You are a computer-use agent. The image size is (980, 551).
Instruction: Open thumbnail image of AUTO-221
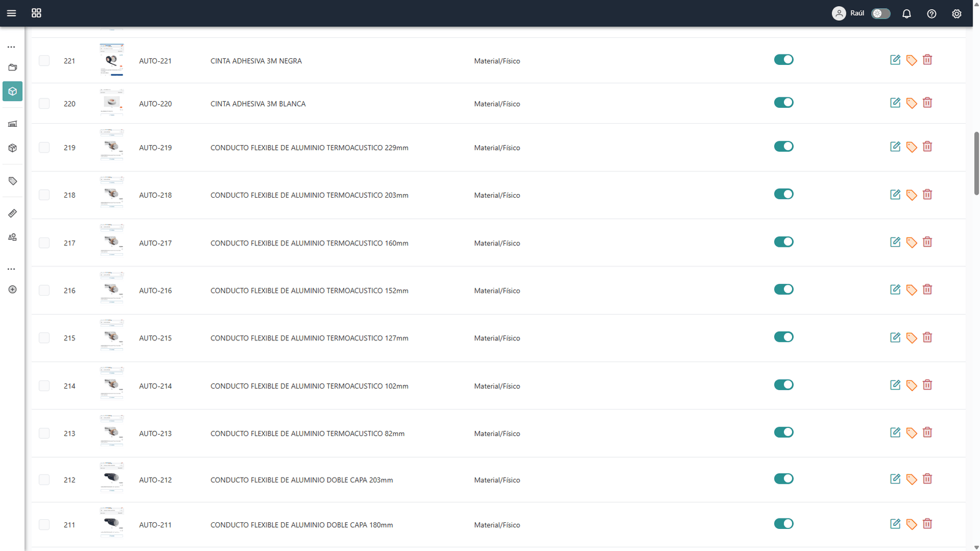[x=111, y=60]
